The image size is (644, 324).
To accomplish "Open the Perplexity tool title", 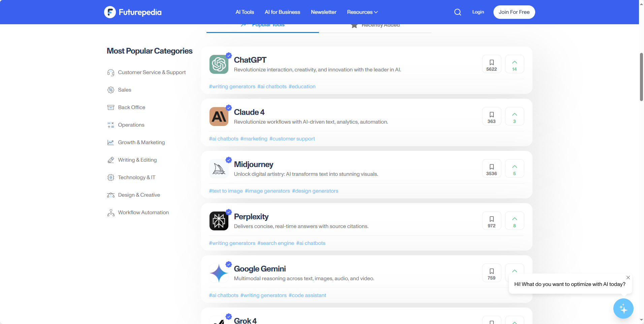I will [x=251, y=217].
